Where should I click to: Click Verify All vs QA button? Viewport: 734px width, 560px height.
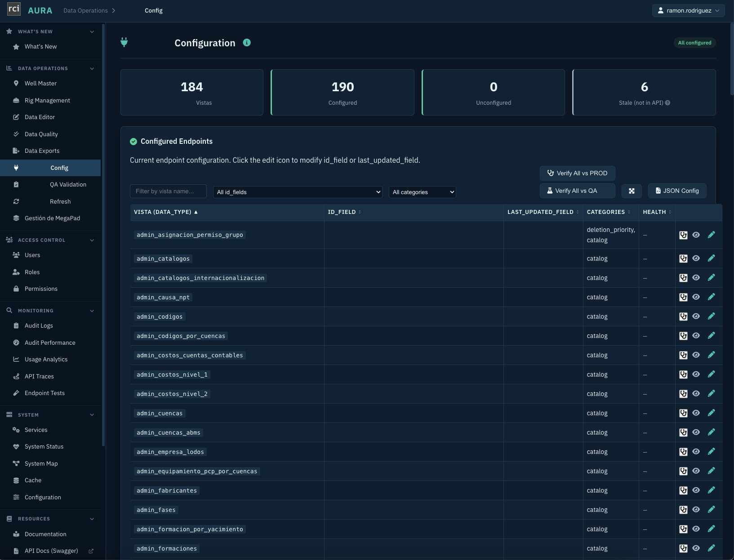[x=577, y=191]
